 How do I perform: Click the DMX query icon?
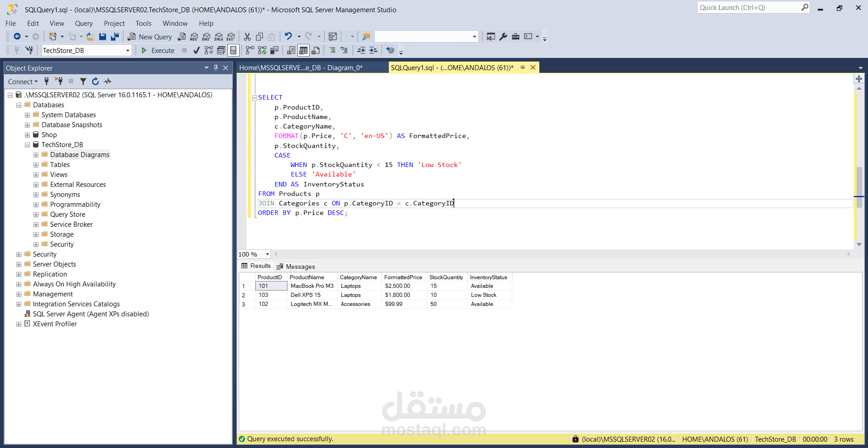(x=206, y=37)
